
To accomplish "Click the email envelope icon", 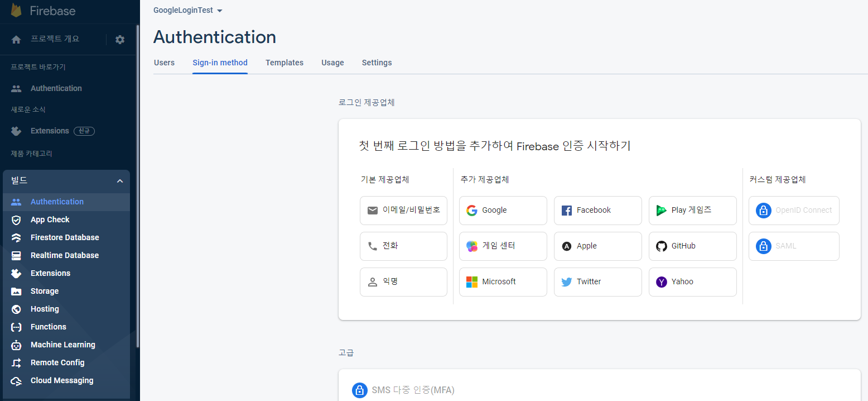I will coord(373,211).
